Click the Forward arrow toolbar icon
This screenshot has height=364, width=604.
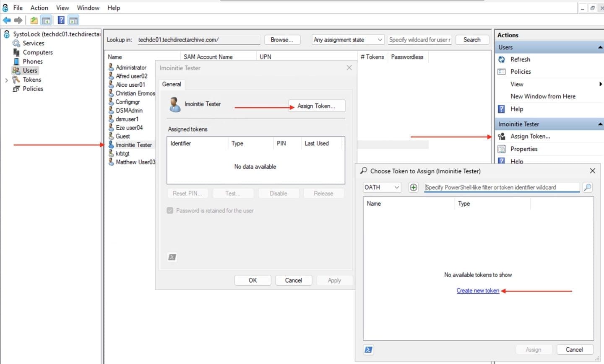click(x=18, y=20)
